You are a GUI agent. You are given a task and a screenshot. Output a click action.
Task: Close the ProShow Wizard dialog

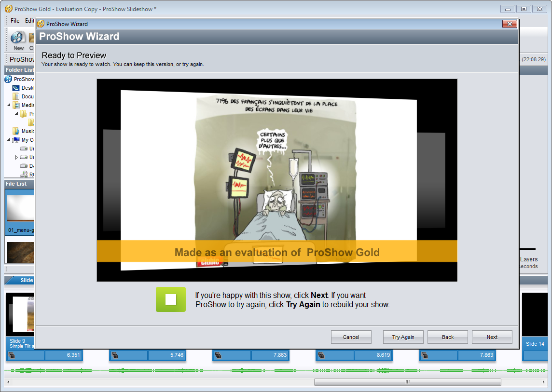tap(510, 24)
